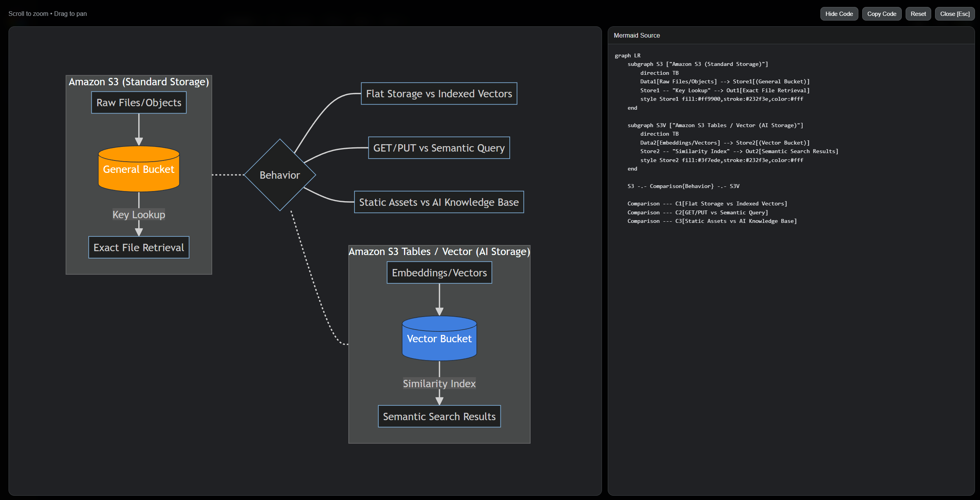Image resolution: width=980 pixels, height=500 pixels.
Task: Click the 'style Store2 fill:#3f7ede' code line
Action: pos(722,160)
